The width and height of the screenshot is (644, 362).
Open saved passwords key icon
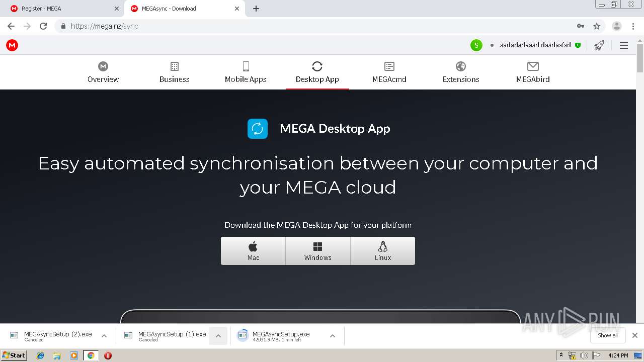[581, 26]
